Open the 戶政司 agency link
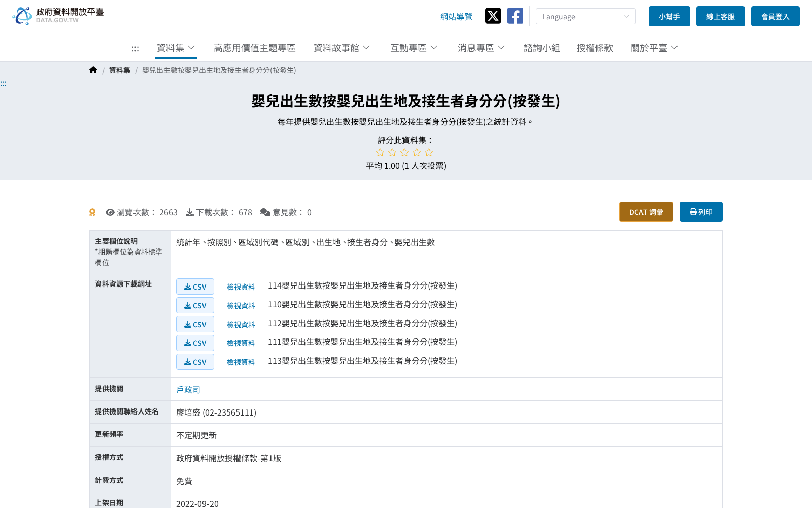 point(188,390)
